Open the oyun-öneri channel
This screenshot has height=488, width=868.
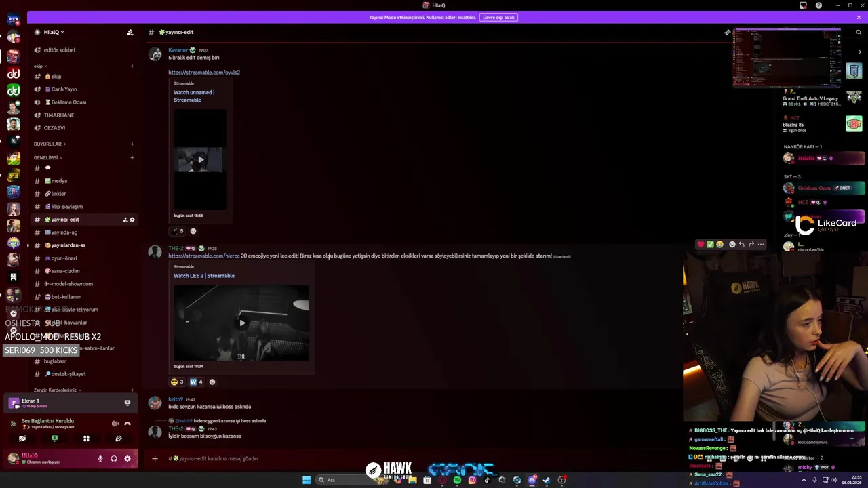click(64, 258)
